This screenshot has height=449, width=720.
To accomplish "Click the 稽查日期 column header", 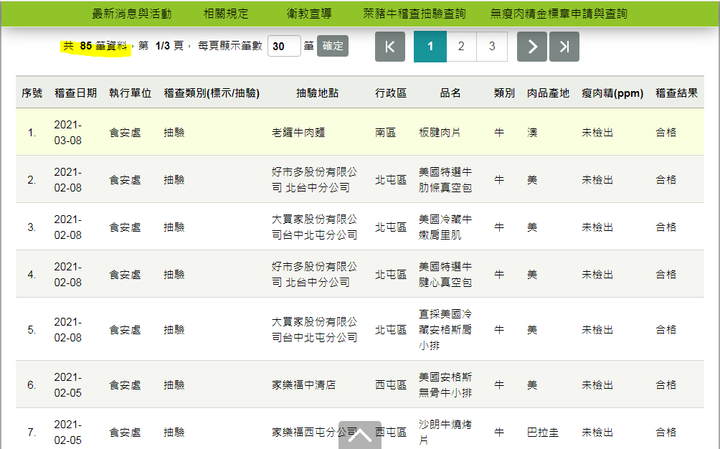I will 76,93.
